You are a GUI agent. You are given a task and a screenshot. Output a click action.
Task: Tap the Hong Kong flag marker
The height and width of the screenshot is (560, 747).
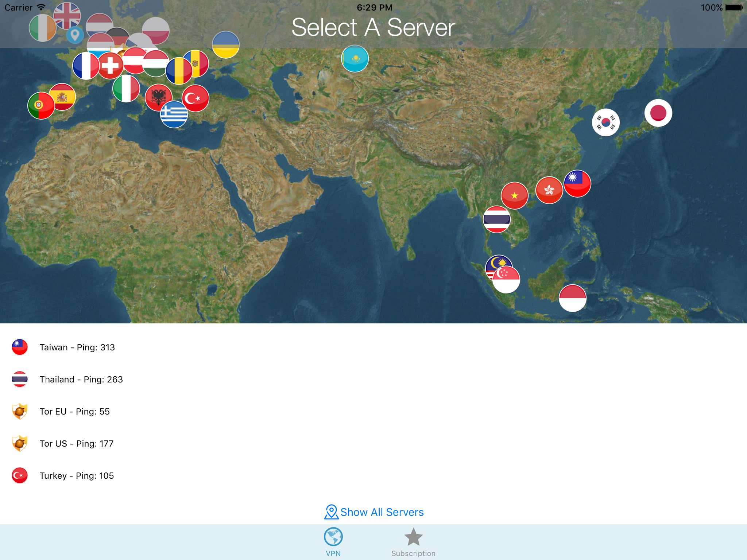click(549, 190)
